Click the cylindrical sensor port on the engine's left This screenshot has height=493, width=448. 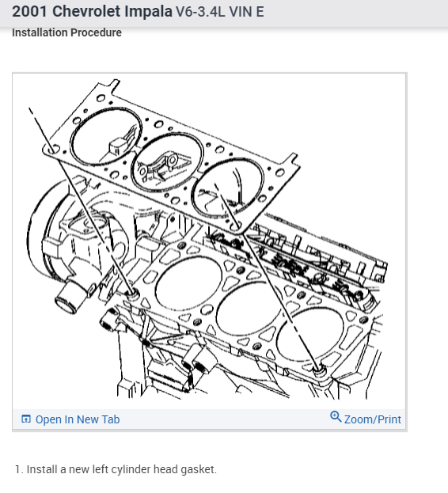pyautogui.click(x=72, y=297)
